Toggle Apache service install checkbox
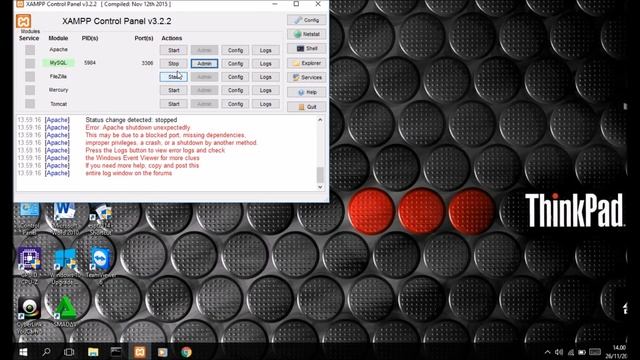 (x=30, y=50)
